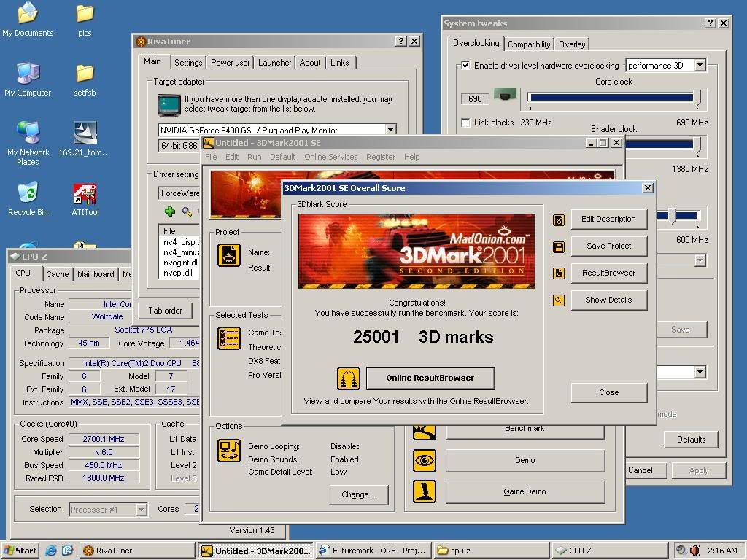Expand the NVIDIA GeForce 8400 GS adapter dropdown

pyautogui.click(x=391, y=130)
